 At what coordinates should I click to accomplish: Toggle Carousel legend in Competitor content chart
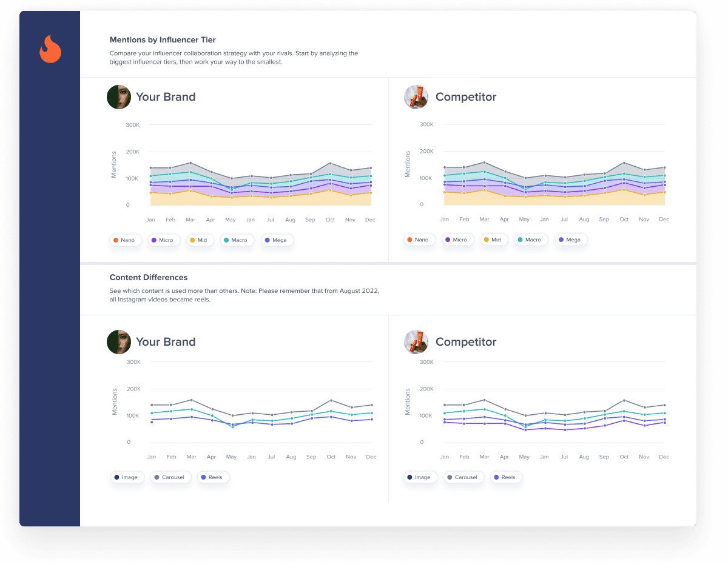464,477
